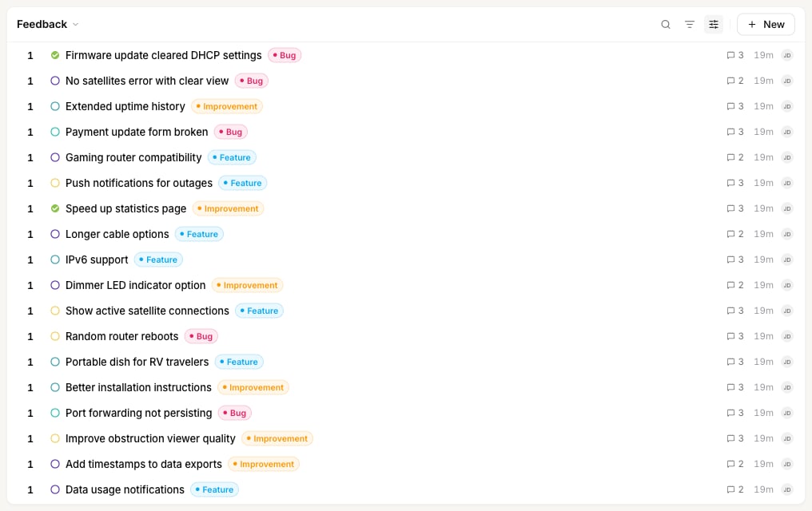The image size is (812, 511).
Task: Click status circle of Better installation instructions
Action: 55,387
